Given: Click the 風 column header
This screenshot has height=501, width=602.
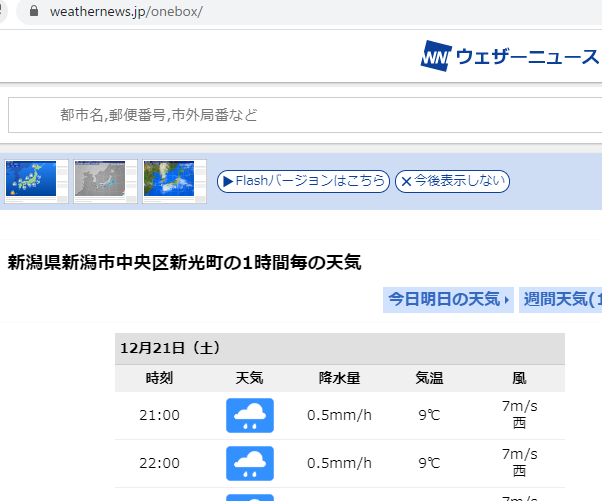Looking at the screenshot, I should coord(519,378).
